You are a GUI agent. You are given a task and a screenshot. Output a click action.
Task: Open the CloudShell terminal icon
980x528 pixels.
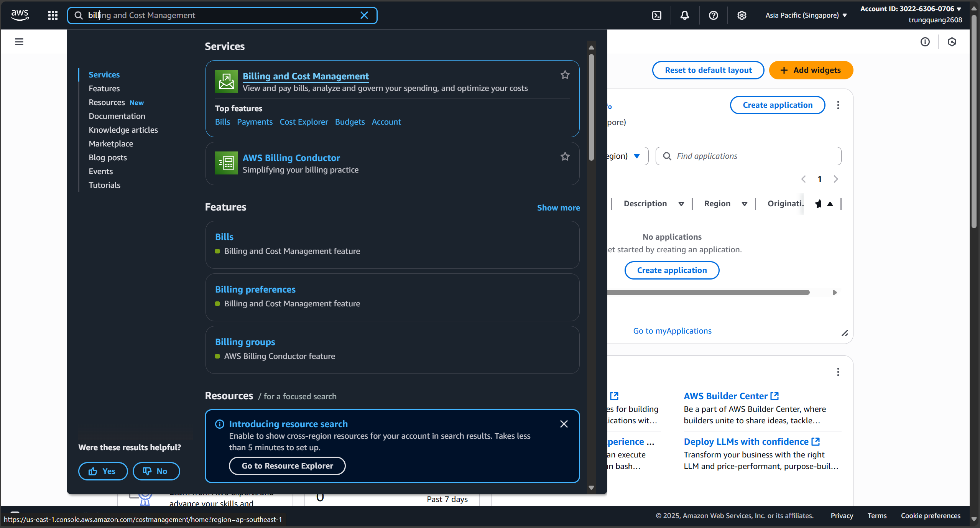coord(657,15)
